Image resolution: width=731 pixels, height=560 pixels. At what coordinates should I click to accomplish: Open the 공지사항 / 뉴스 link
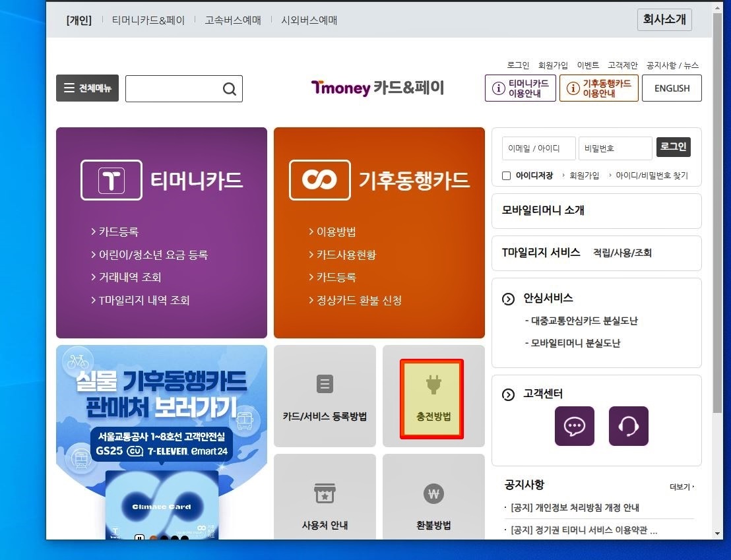point(672,65)
